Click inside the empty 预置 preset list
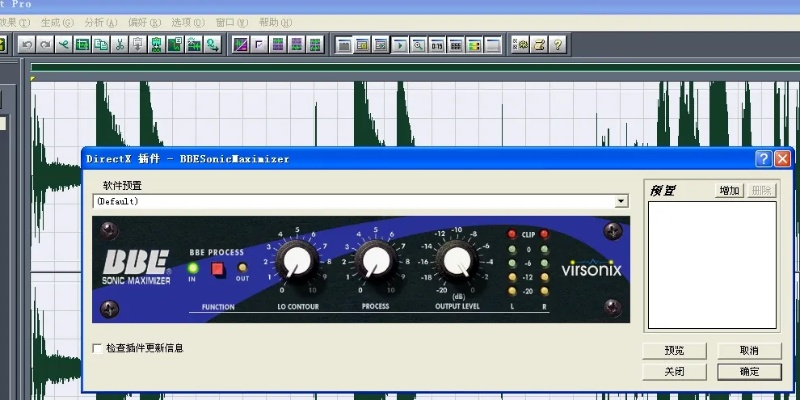 click(711, 265)
